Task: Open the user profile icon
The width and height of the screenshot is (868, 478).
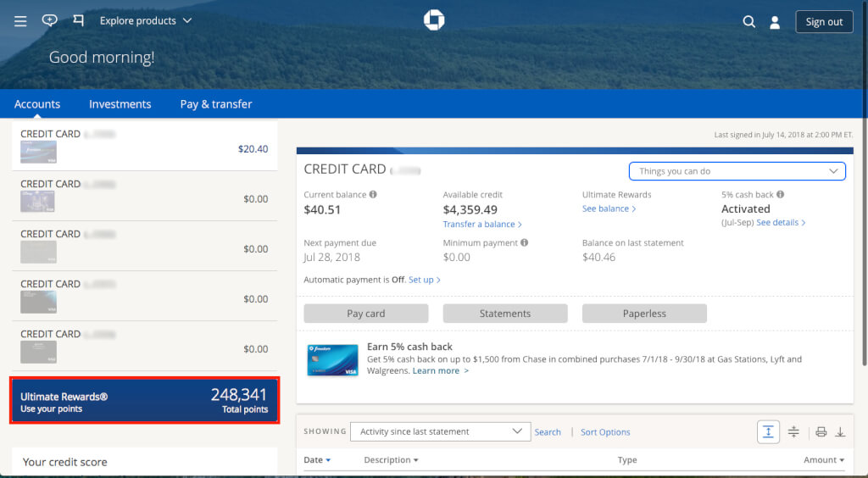Action: point(775,22)
